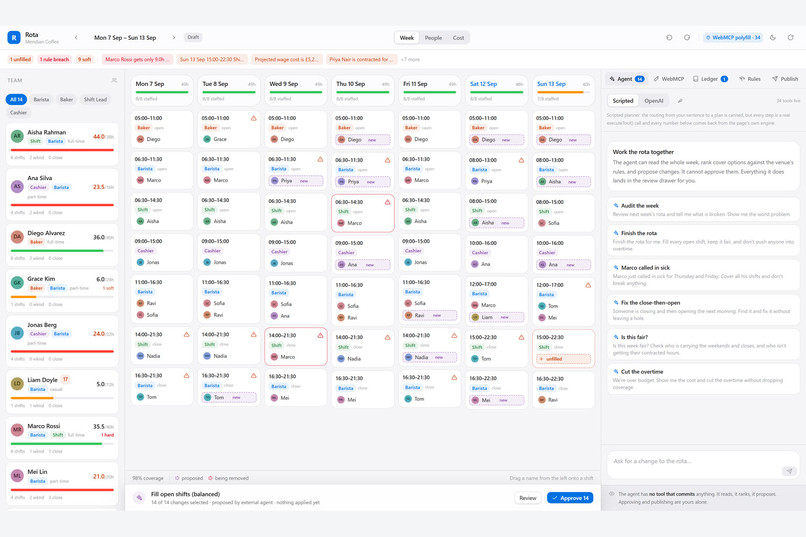Image resolution: width=806 pixels, height=537 pixels.
Task: Click the warning triangle on Mon 14:00–21:30 Nadia shift
Action: click(187, 335)
